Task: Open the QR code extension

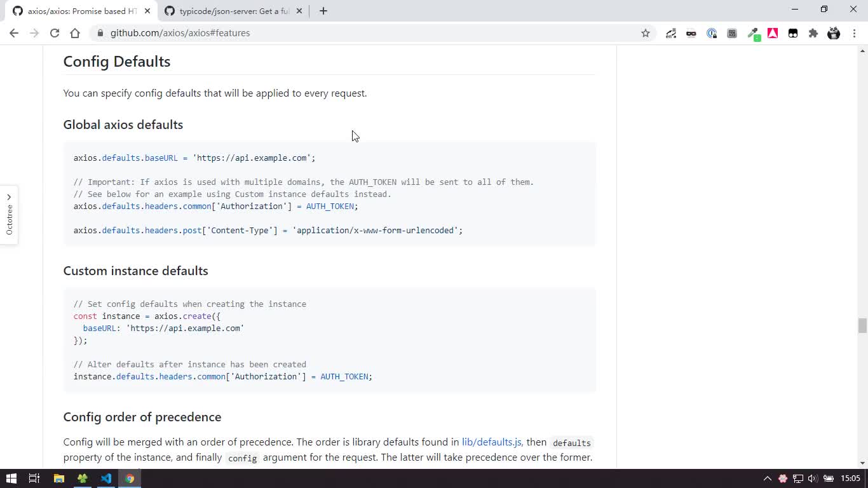Action: (732, 33)
